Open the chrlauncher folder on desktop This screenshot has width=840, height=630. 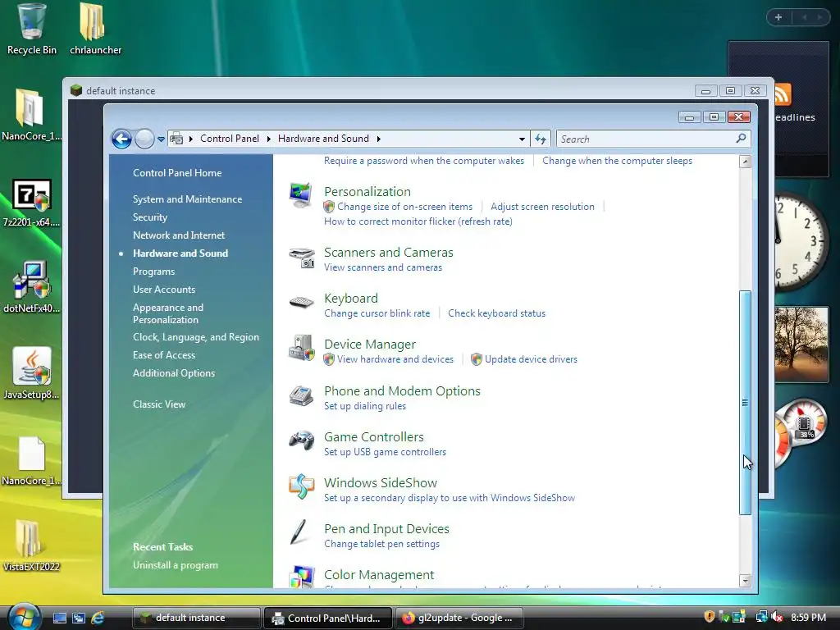point(95,30)
